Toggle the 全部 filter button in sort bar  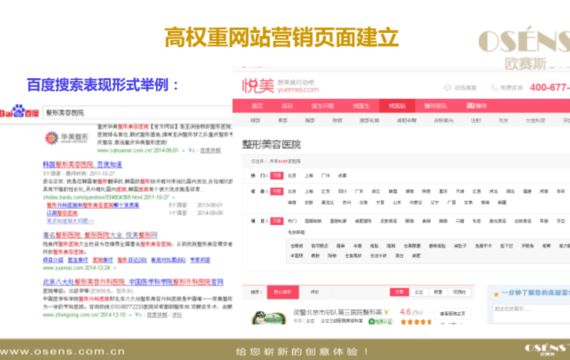(399, 292)
